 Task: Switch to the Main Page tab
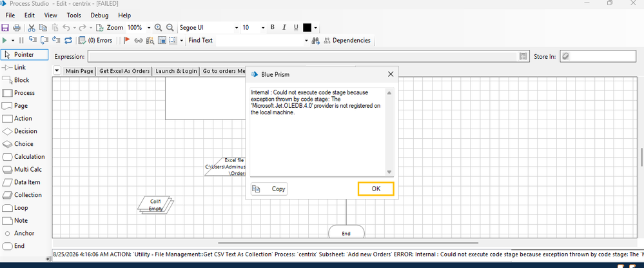coord(80,71)
